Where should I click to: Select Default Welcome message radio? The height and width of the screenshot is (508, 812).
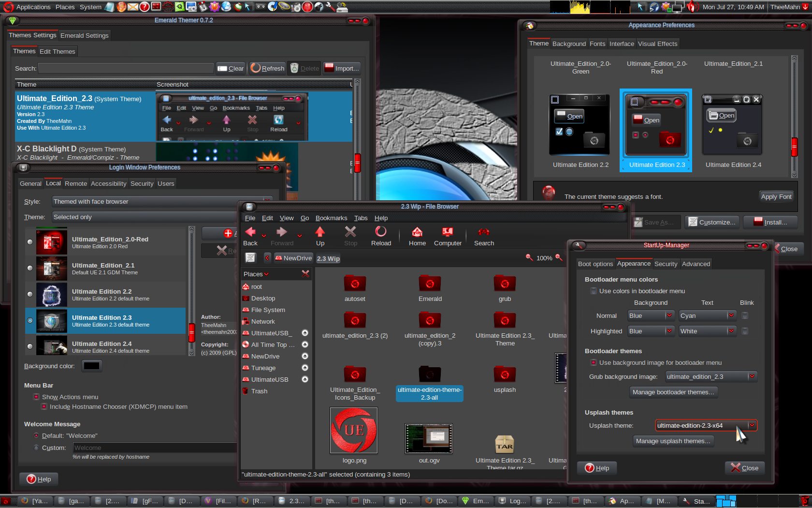[x=36, y=435]
